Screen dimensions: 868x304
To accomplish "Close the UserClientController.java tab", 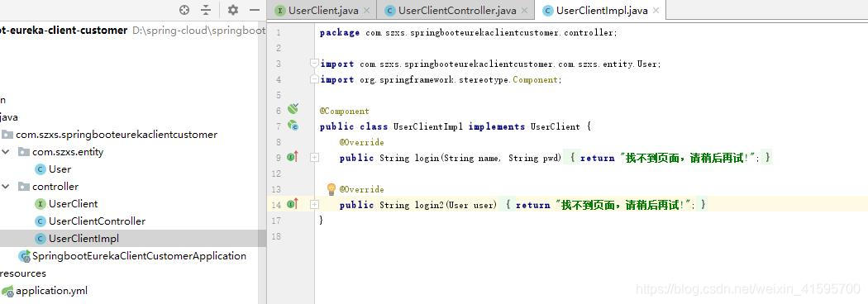I will (x=523, y=11).
